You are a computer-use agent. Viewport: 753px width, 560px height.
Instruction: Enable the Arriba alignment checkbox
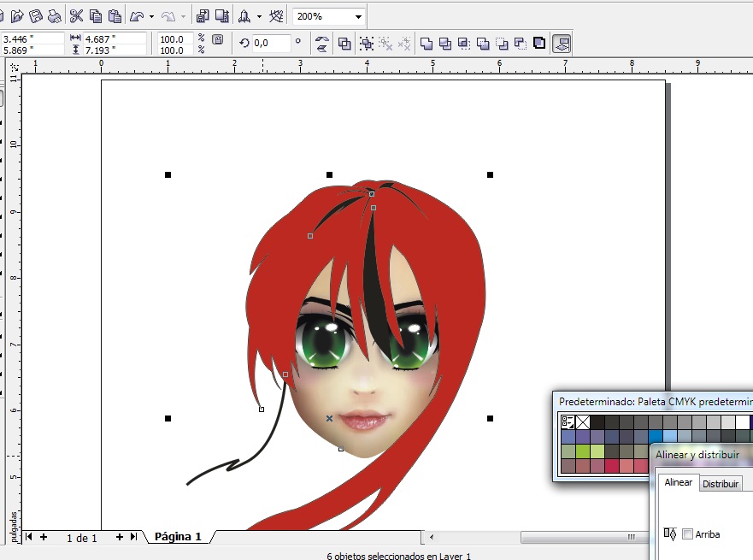(688, 534)
